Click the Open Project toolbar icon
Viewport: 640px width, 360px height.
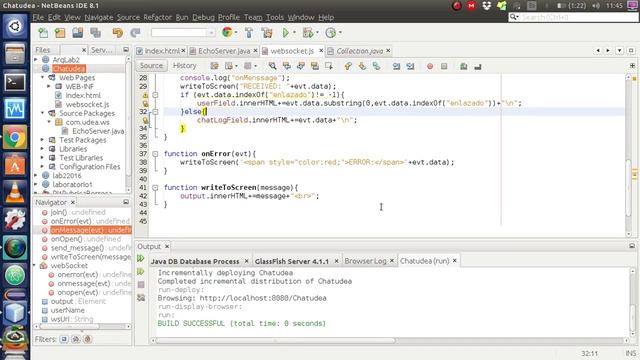pos(78,33)
